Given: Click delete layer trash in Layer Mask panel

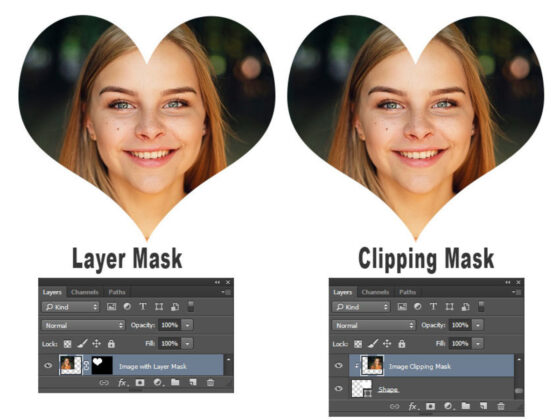Looking at the screenshot, I should (x=211, y=382).
